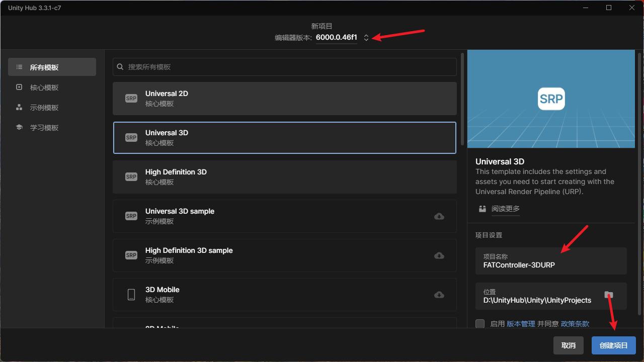This screenshot has height=362, width=644.
Task: Download the 3D Mobile template
Action: point(439,295)
